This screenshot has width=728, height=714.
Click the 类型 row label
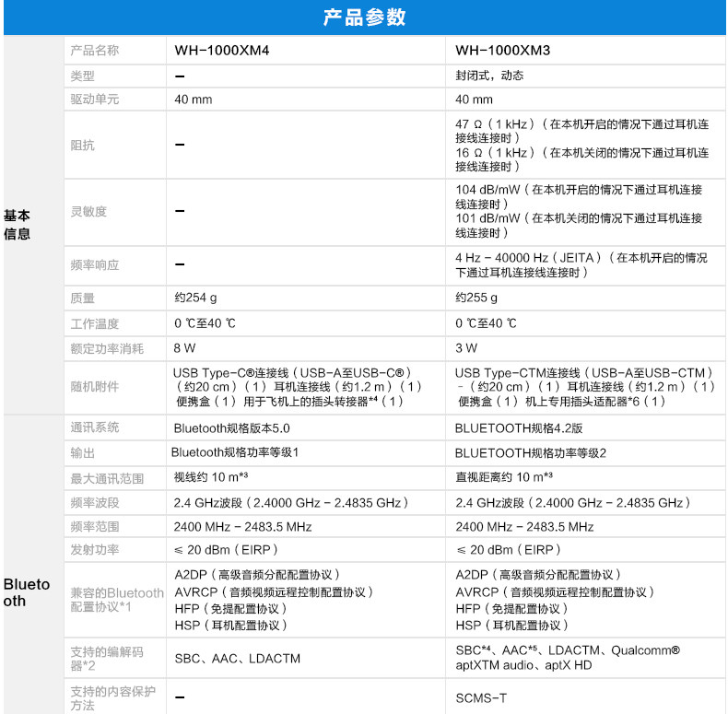tap(83, 76)
